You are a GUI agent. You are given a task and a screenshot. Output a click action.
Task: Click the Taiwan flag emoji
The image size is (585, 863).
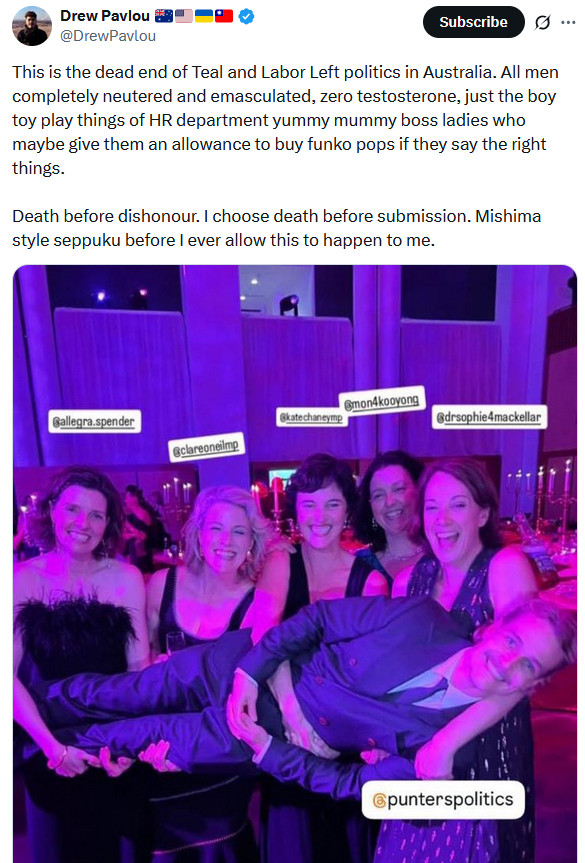pyautogui.click(x=223, y=16)
